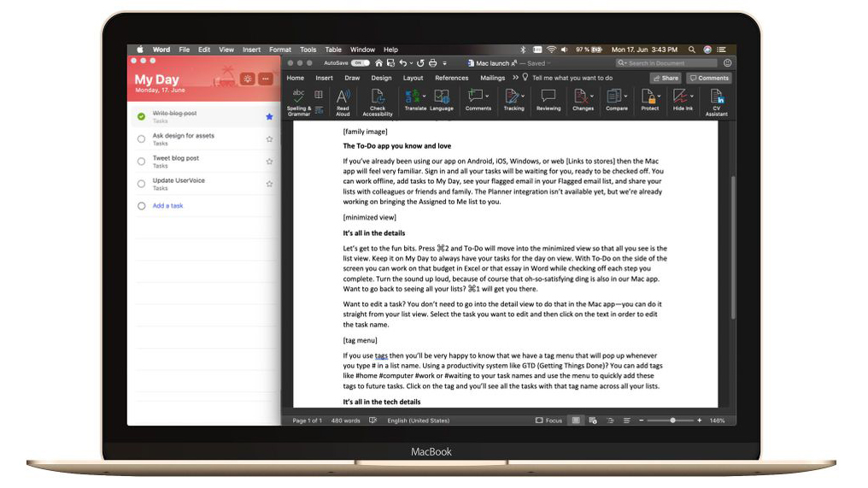The width and height of the screenshot is (868, 488).
Task: Mark Tweet blog post as important
Action: (x=270, y=162)
